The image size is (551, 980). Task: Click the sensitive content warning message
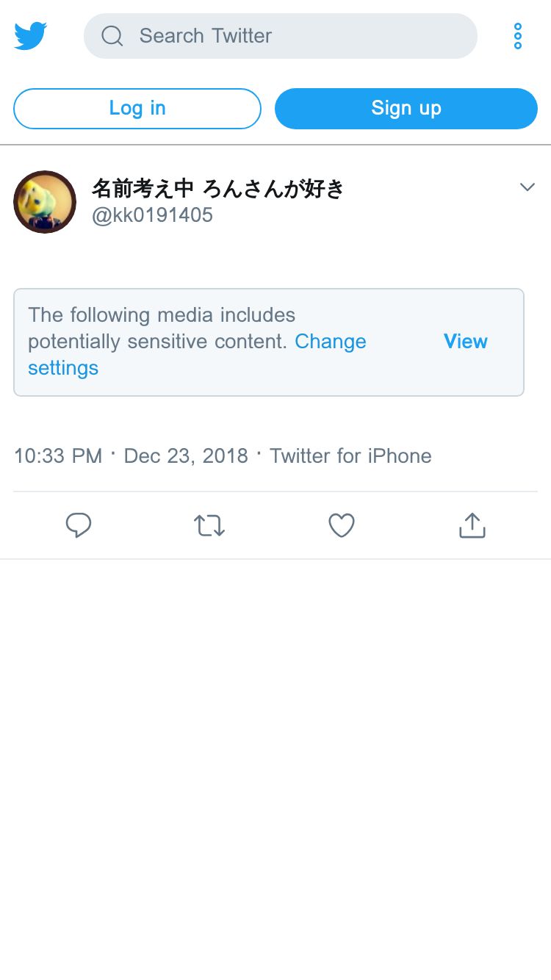pyautogui.click(x=162, y=316)
